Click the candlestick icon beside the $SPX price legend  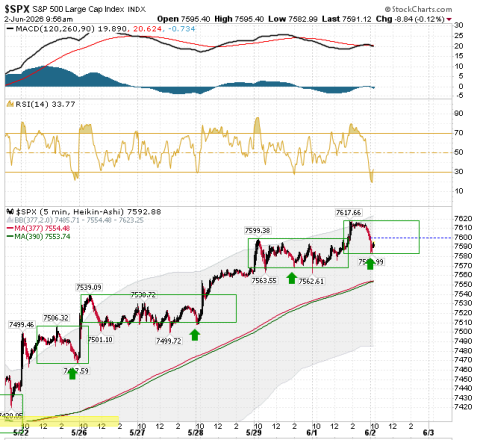tap(10, 212)
